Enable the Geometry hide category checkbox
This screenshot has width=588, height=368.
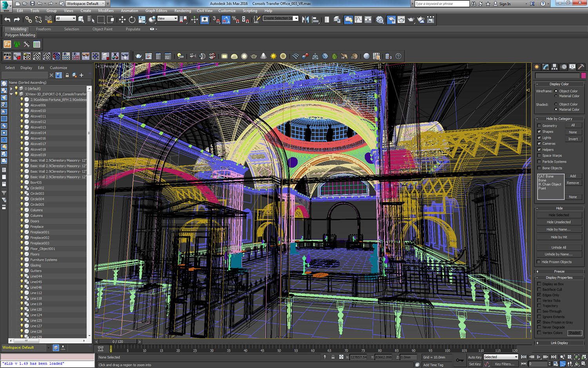click(x=539, y=126)
